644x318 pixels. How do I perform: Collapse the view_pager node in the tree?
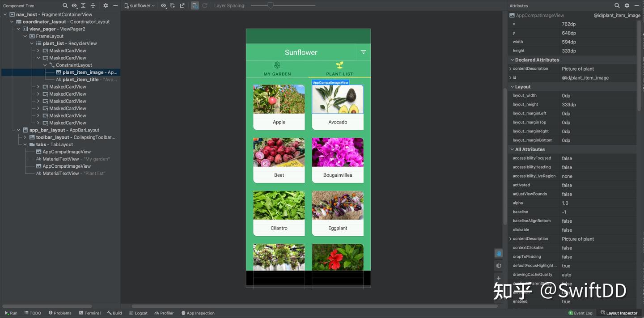point(19,29)
